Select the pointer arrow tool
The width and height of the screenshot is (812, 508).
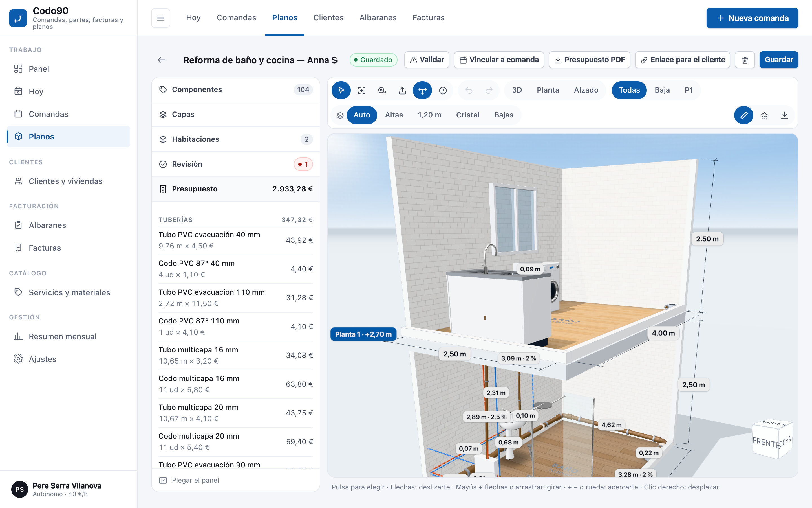tap(341, 90)
